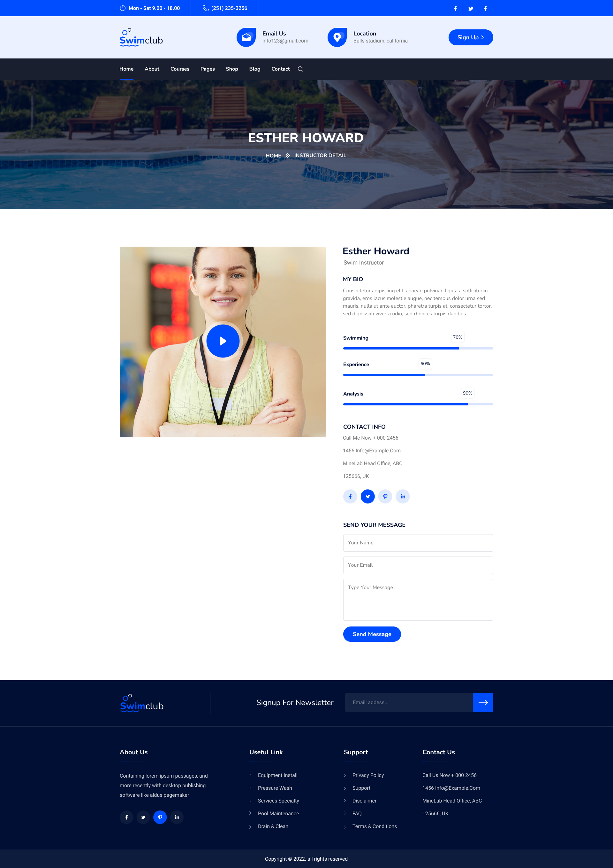Click the search magnifier icon in navbar
The width and height of the screenshot is (613, 868).
(300, 69)
